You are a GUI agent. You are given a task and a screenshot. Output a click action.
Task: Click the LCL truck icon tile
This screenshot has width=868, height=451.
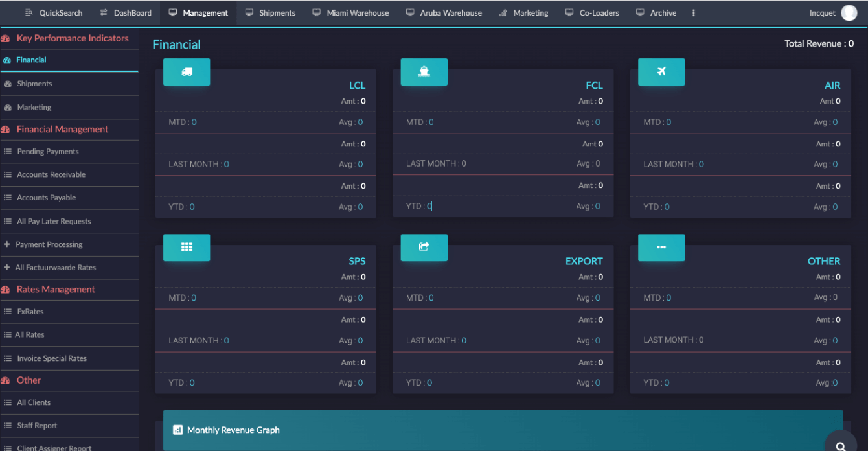pyautogui.click(x=187, y=72)
